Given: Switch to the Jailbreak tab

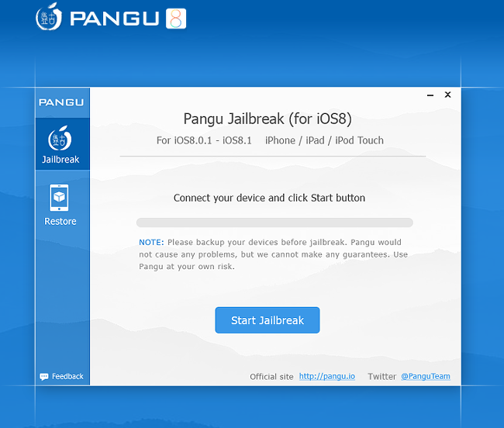Looking at the screenshot, I should point(62,143).
